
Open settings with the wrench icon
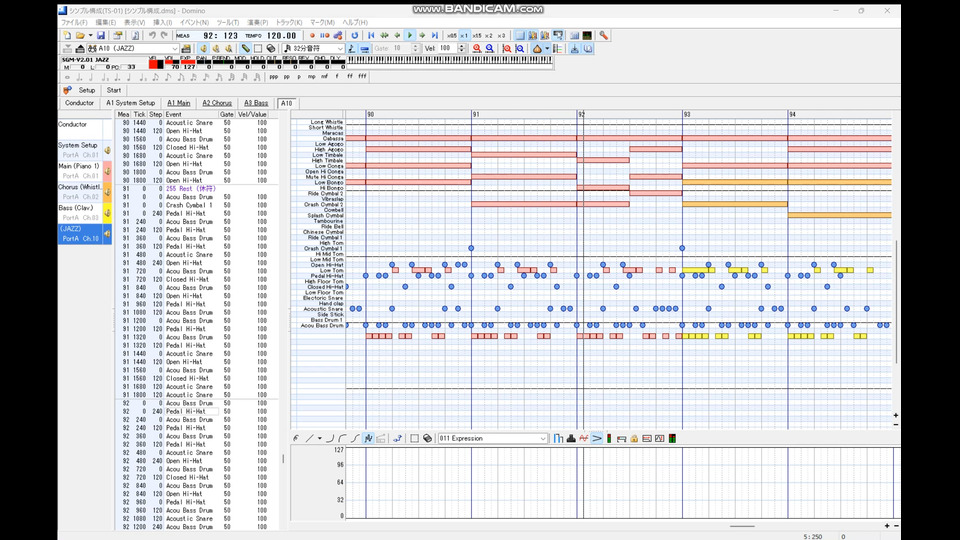point(604,36)
